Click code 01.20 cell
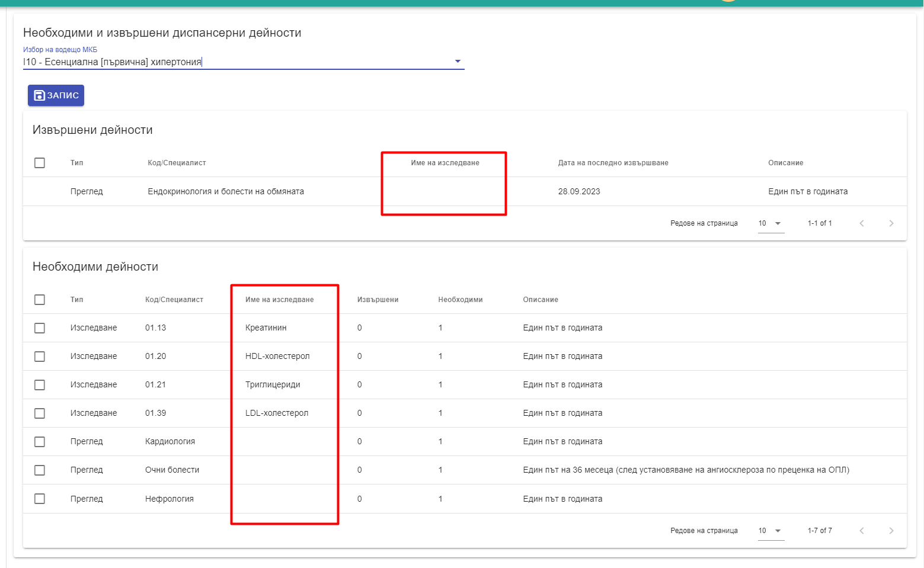 click(156, 356)
